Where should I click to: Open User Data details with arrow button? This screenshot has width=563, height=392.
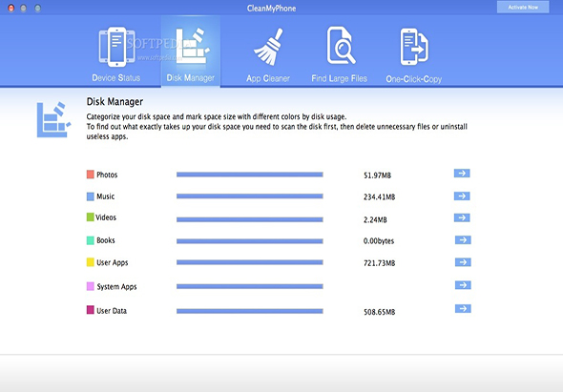point(463,309)
